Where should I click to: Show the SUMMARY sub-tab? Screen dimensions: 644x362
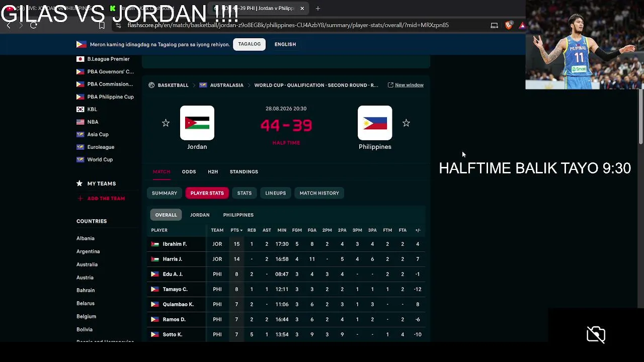click(x=165, y=193)
